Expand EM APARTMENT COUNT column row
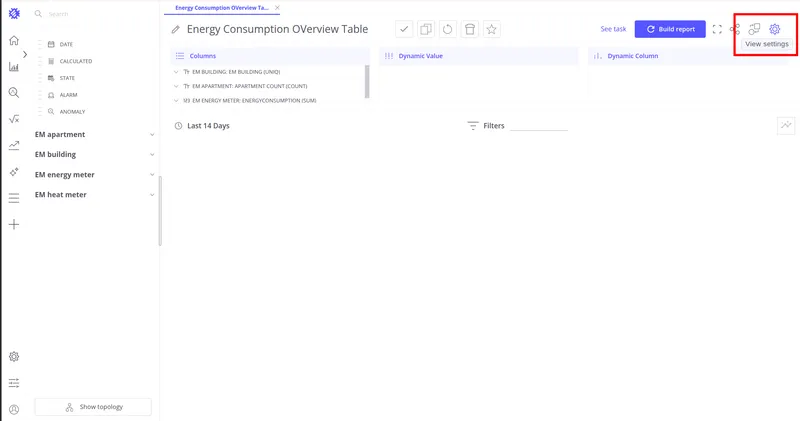Image resolution: width=800 pixels, height=421 pixels. pyautogui.click(x=176, y=86)
